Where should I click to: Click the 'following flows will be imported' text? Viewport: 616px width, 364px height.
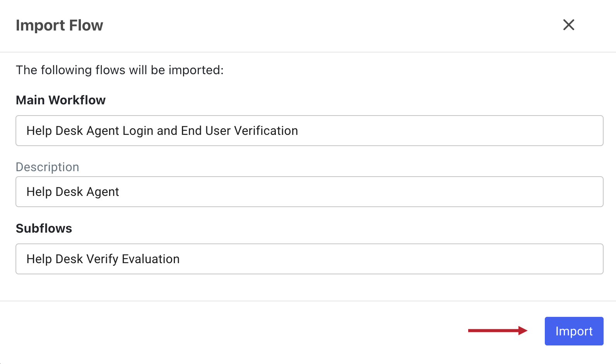[x=120, y=70]
